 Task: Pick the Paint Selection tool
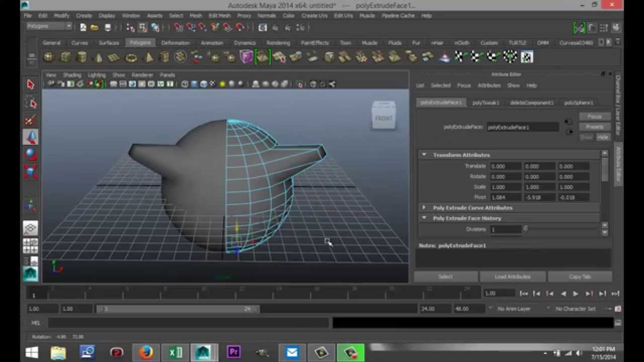(x=31, y=120)
